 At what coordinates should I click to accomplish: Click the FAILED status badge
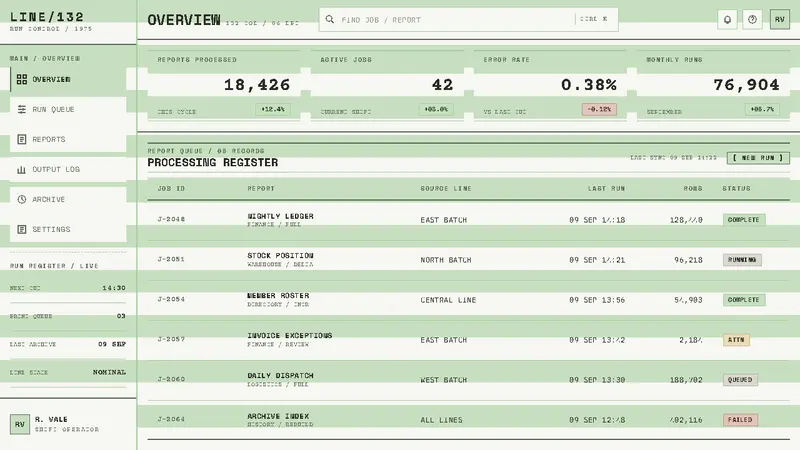pyautogui.click(x=740, y=420)
